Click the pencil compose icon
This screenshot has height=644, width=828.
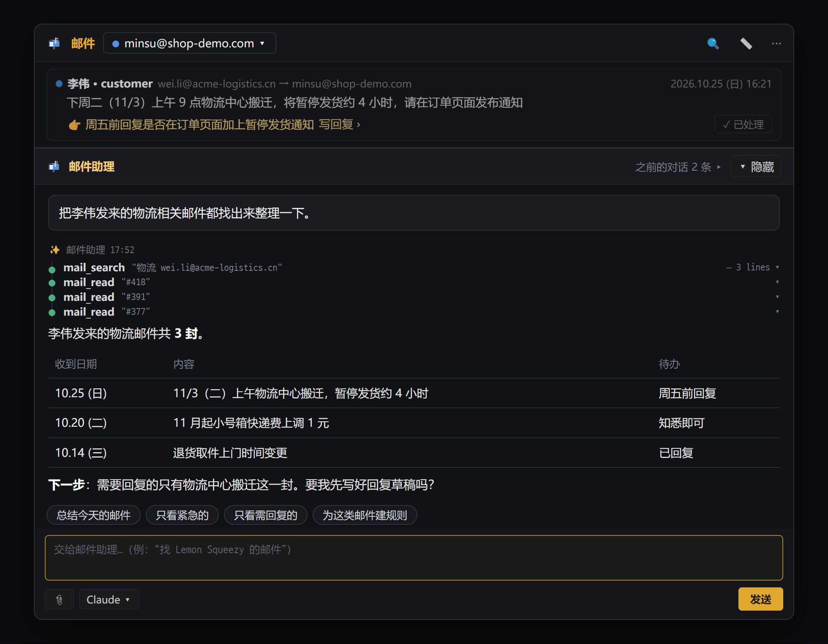(746, 43)
